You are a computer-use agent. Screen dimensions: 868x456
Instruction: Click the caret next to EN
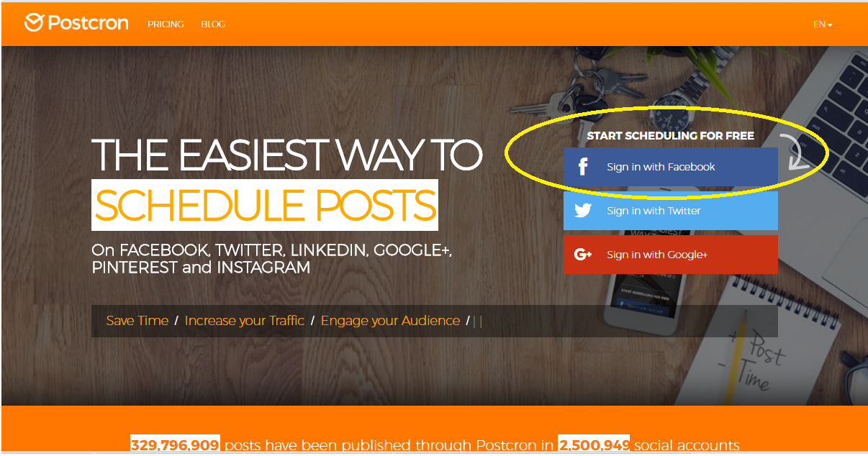point(830,25)
